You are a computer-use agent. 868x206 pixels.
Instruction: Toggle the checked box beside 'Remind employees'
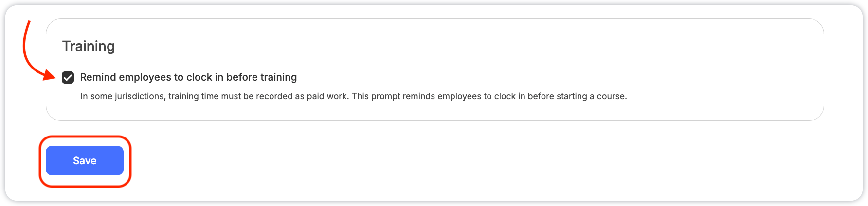68,77
